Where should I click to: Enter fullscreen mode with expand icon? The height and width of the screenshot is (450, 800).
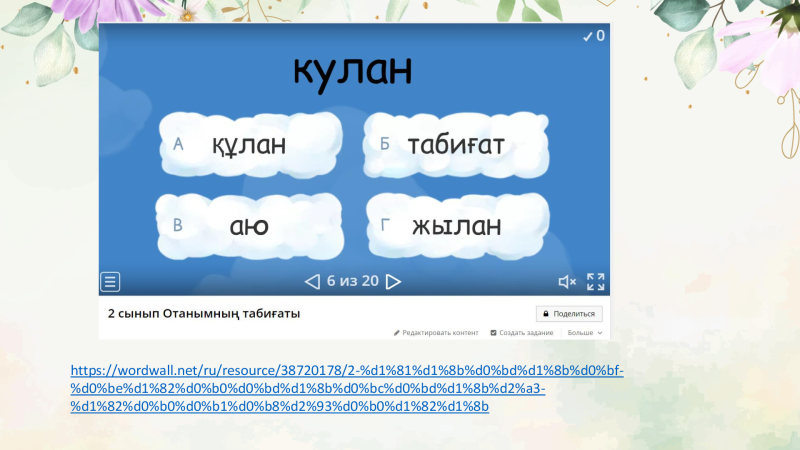click(595, 282)
